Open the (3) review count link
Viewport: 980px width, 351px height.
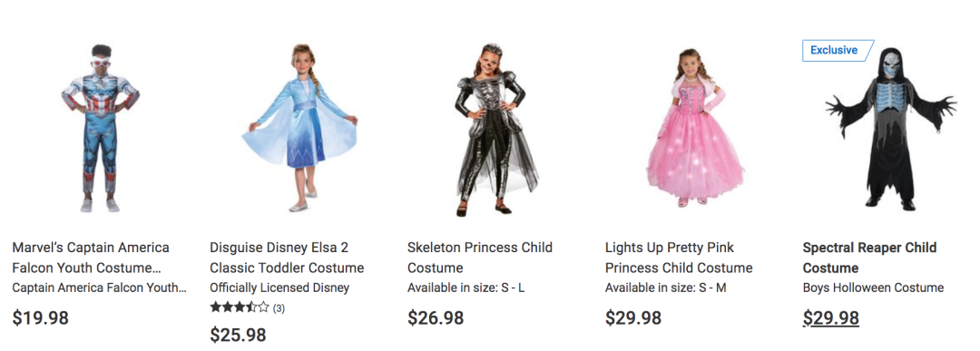[x=279, y=307]
